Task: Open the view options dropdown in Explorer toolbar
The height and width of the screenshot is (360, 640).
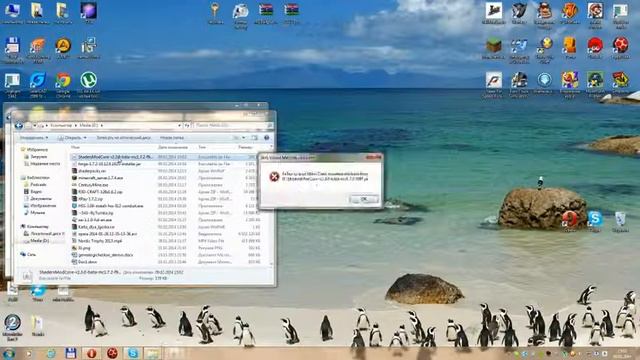Action: (x=244, y=138)
